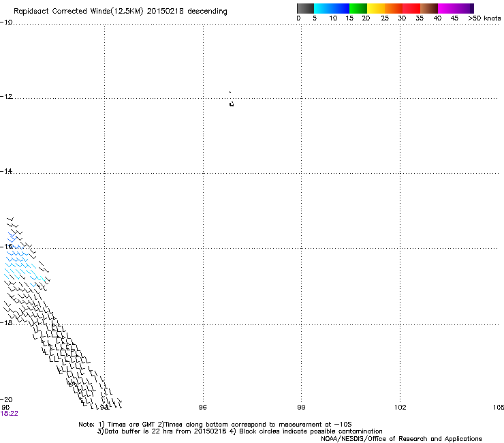The height and width of the screenshot is (443, 504).
Task: Click the latitude label -14
Action: coord(6,171)
